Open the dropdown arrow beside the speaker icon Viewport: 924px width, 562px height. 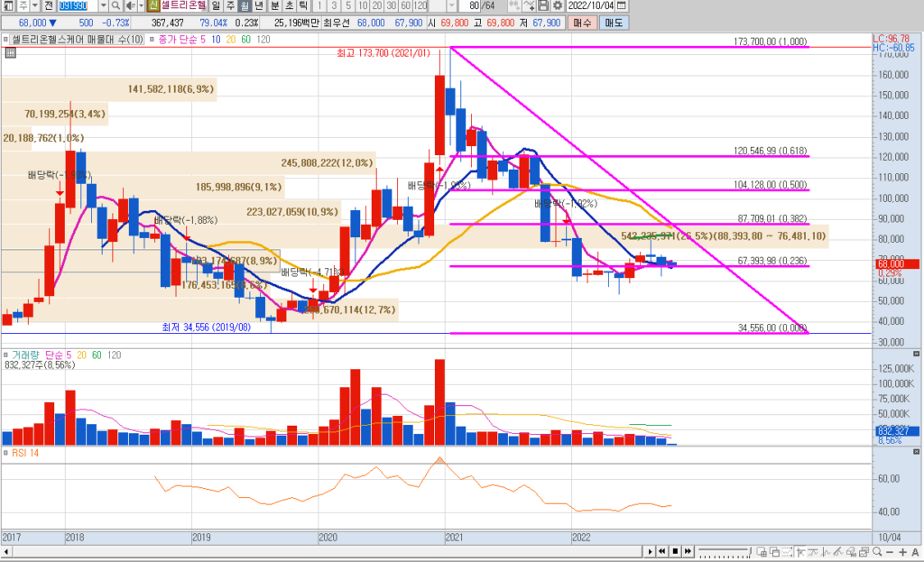click(141, 6)
